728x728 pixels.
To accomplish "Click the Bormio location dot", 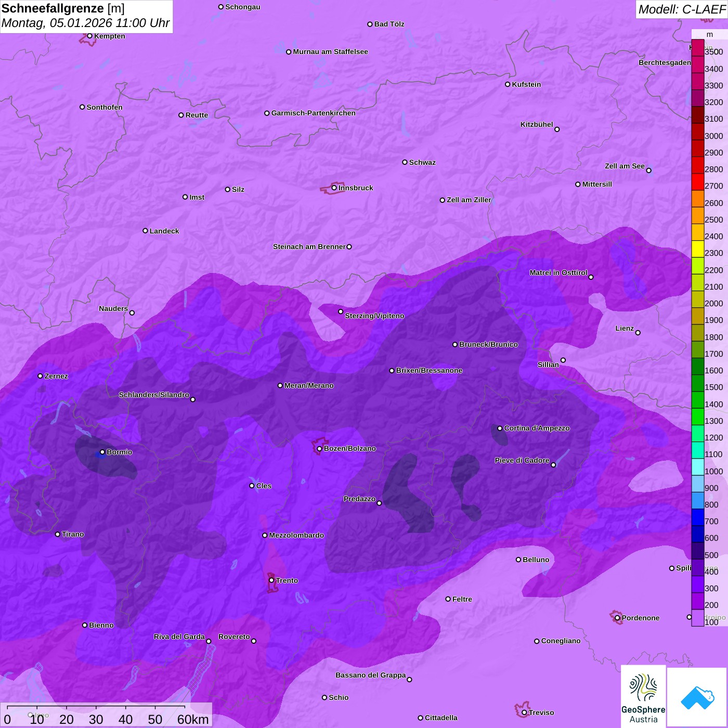I will click(102, 452).
